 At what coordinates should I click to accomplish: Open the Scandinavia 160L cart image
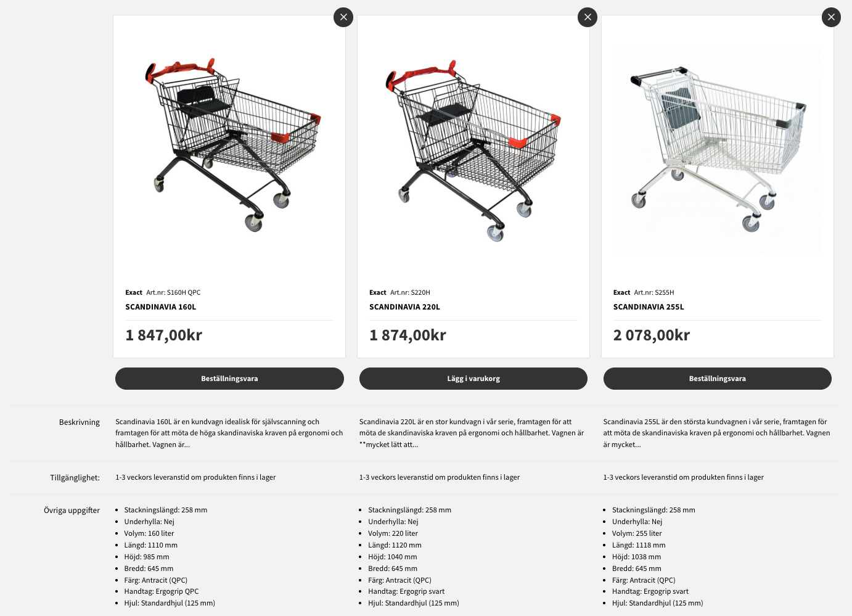click(x=229, y=145)
